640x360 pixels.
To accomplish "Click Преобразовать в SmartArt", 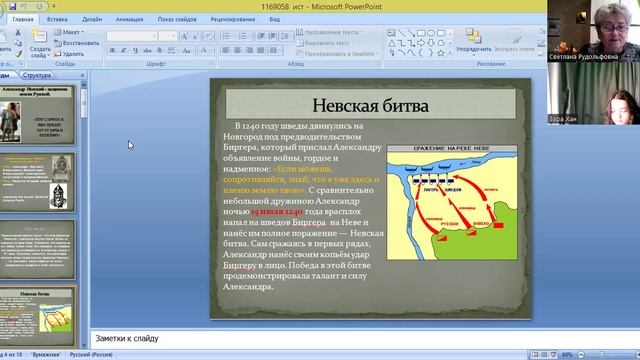I will tap(337, 53).
